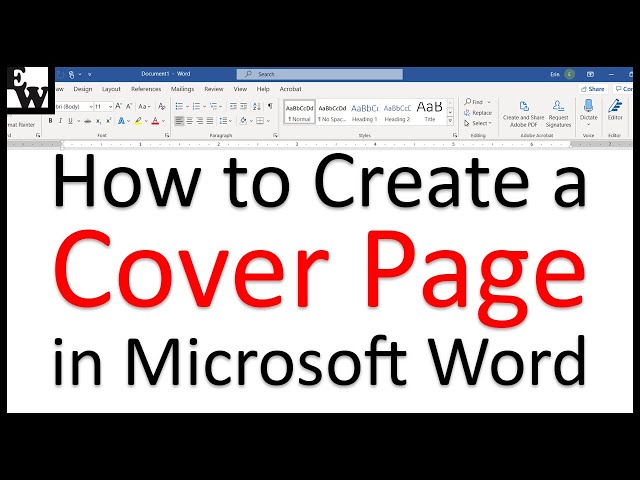Open the Acrobat tab

(290, 89)
